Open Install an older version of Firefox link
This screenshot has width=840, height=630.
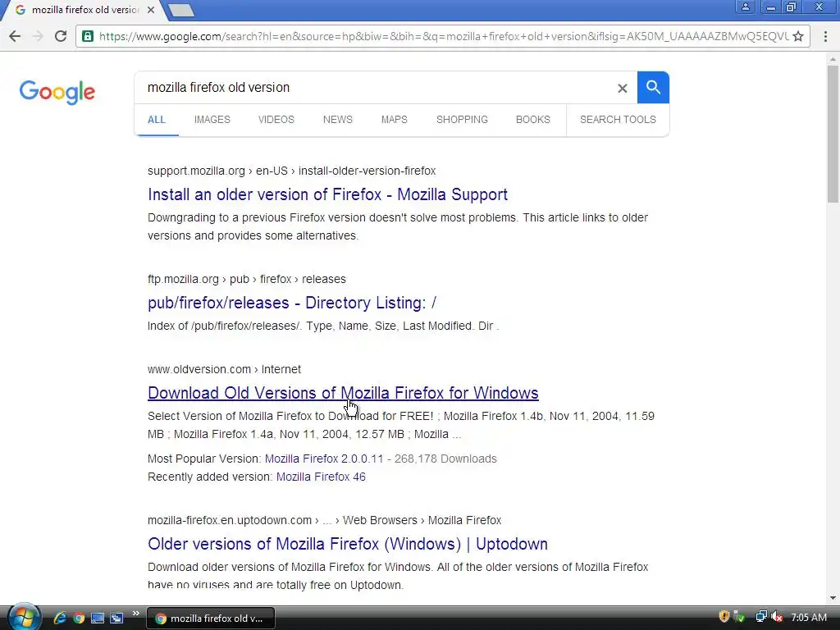(x=327, y=194)
